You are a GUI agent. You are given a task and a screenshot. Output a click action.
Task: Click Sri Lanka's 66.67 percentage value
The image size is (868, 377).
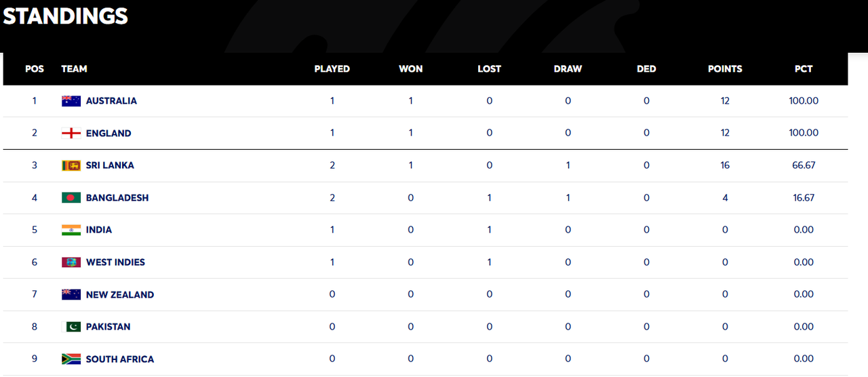(x=804, y=165)
